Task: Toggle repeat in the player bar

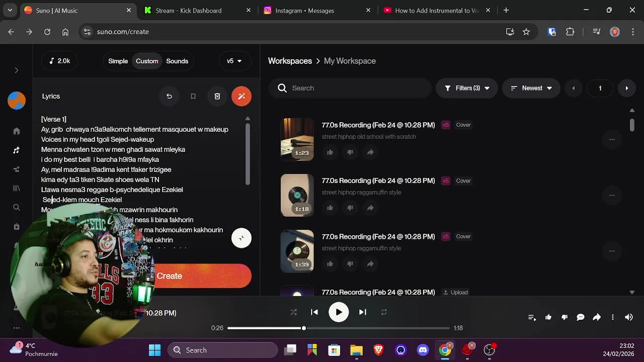Action: [x=384, y=312]
